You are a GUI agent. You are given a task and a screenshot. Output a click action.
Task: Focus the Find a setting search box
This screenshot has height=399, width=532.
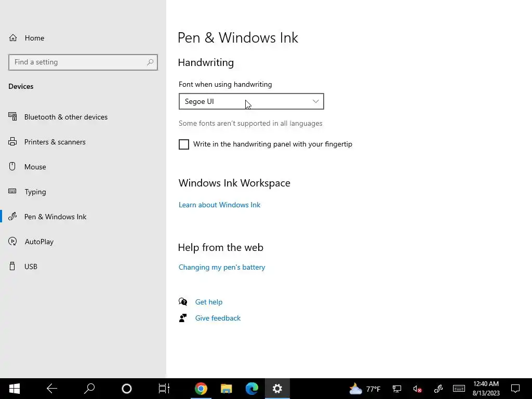(x=83, y=62)
